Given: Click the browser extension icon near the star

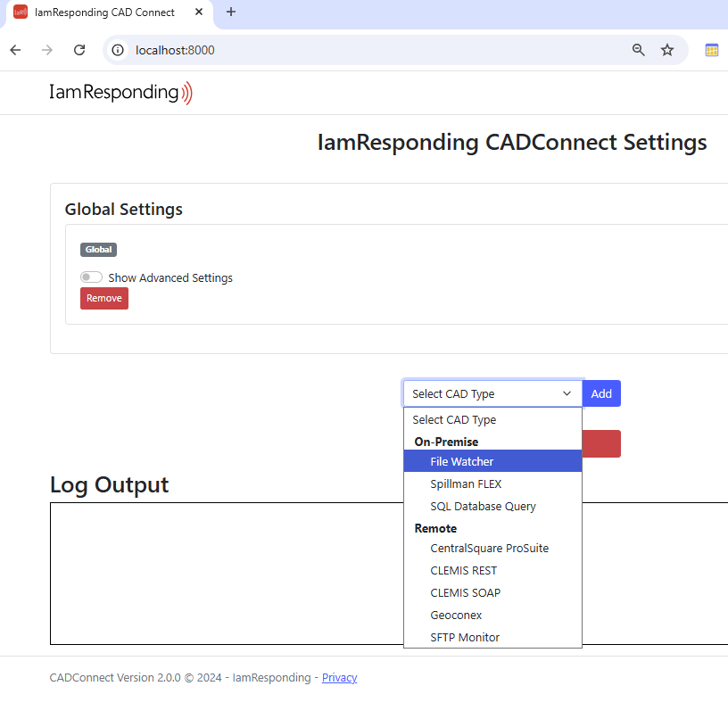Looking at the screenshot, I should click(x=711, y=50).
